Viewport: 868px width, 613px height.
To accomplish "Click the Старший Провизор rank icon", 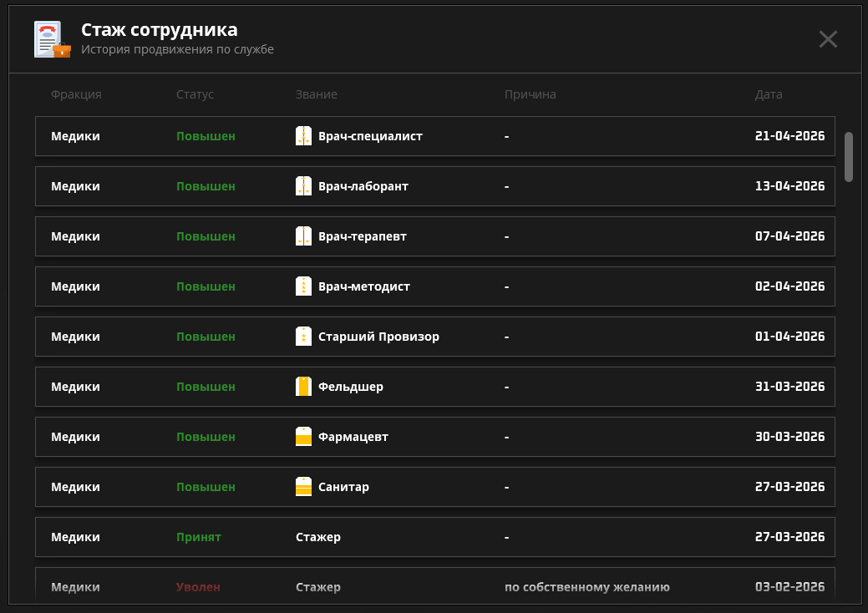I will coord(303,337).
